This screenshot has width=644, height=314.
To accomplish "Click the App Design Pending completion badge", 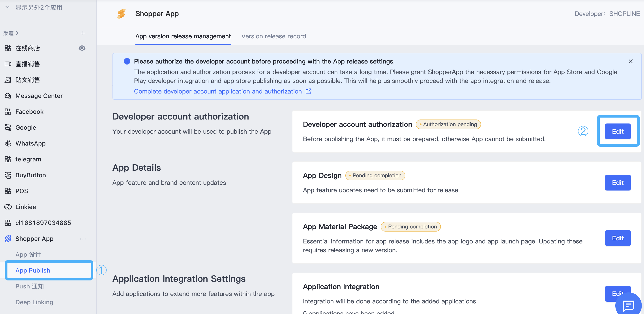I will pos(375,176).
